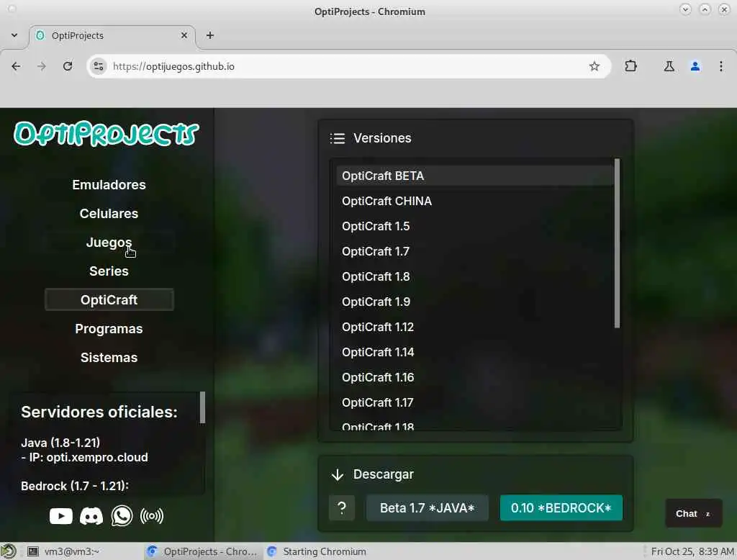Download Beta 1.7 *JAVA*
737x560 pixels.
pos(428,507)
